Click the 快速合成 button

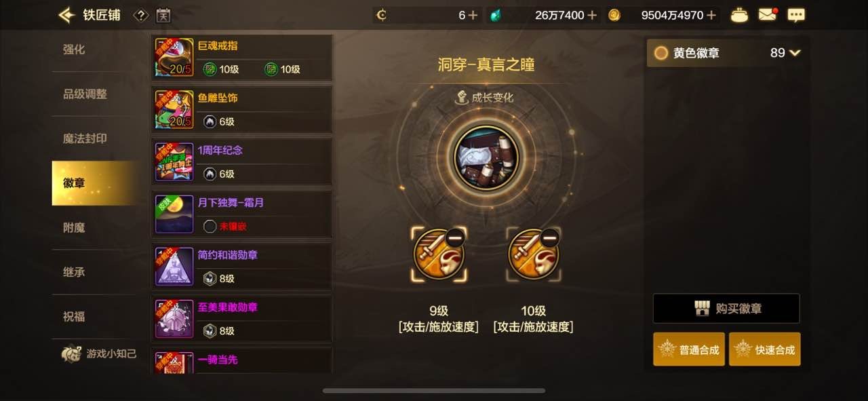pyautogui.click(x=765, y=349)
